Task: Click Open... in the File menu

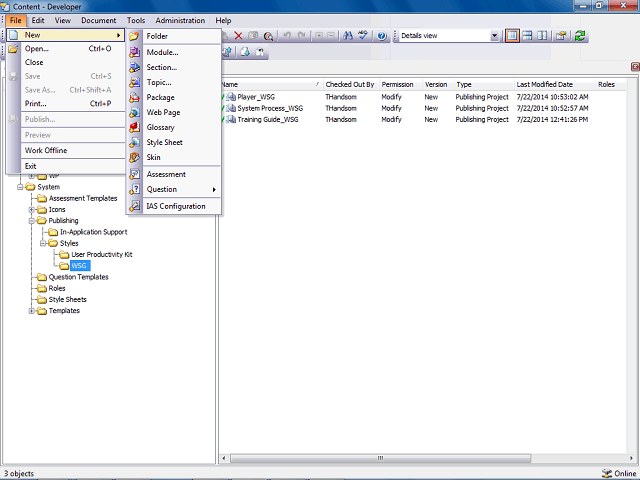Action: pos(66,49)
